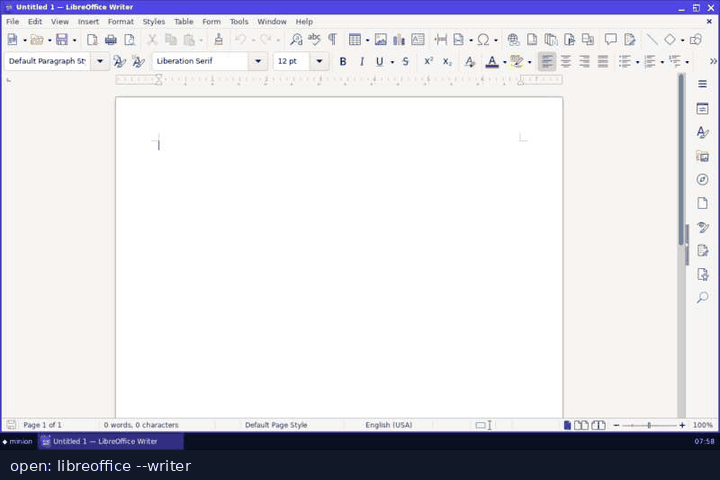The height and width of the screenshot is (480, 720).
Task: Open sidebar Gallery icon
Action: pos(702,156)
